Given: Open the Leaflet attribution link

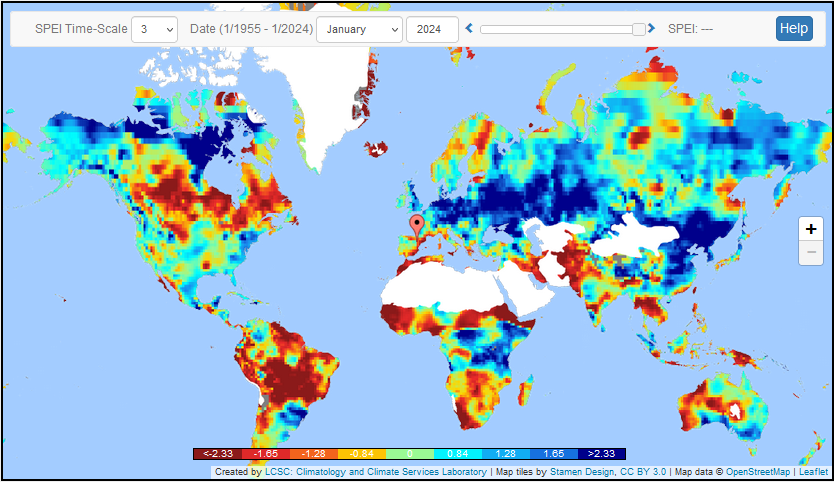Looking at the screenshot, I should 813,472.
